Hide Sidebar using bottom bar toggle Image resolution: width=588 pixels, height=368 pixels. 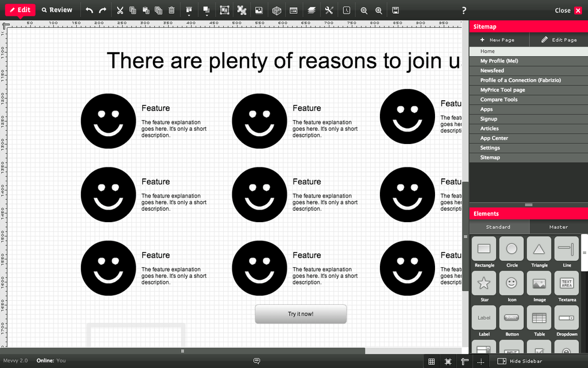click(520, 361)
